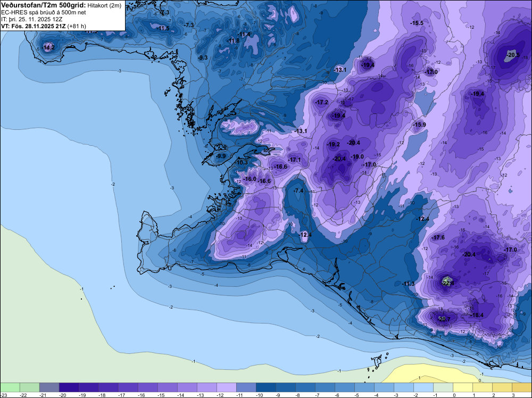Click the -11.4 temperature label
Image resolution: width=532 pixels, height=398 pixels.
[x=244, y=34]
